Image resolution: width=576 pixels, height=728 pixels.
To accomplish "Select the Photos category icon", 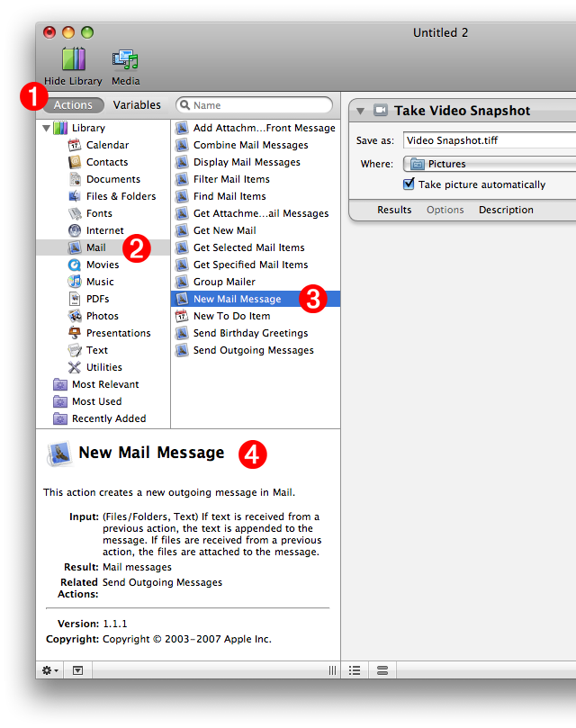I will coord(75,316).
